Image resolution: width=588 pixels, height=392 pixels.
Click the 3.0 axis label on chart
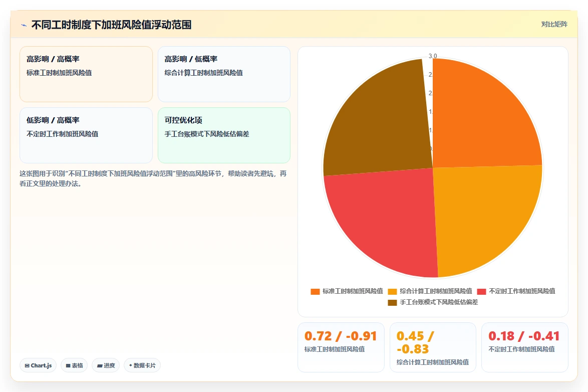[433, 56]
